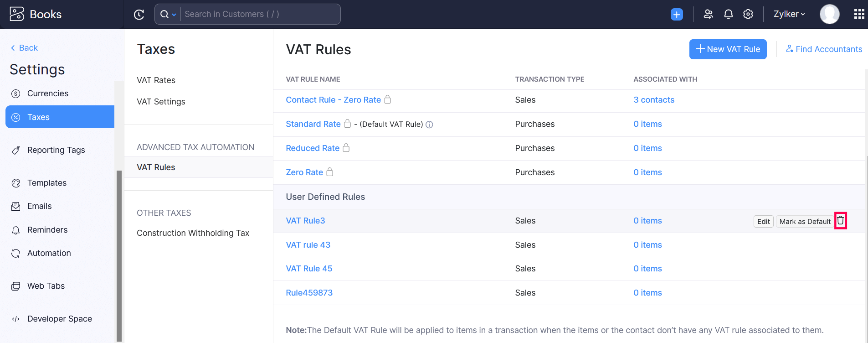This screenshot has width=868, height=343.
Task: Click the lock icon beside Zero Rate
Action: 329,172
